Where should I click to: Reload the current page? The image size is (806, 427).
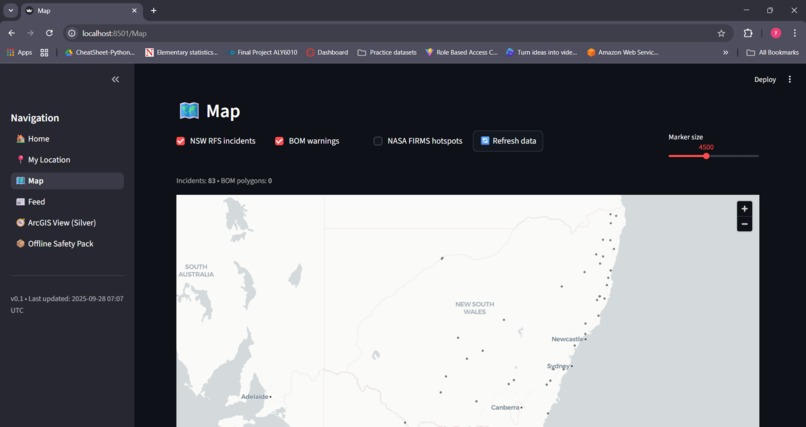coord(49,33)
